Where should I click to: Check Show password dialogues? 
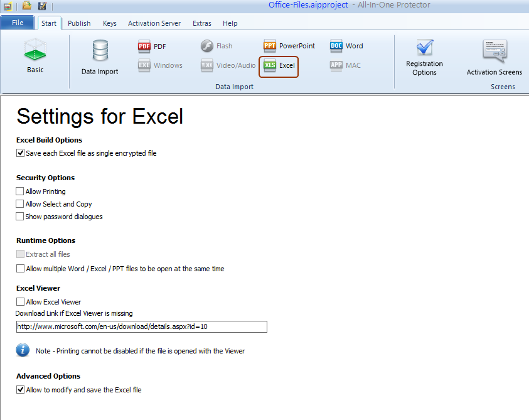pyautogui.click(x=20, y=217)
